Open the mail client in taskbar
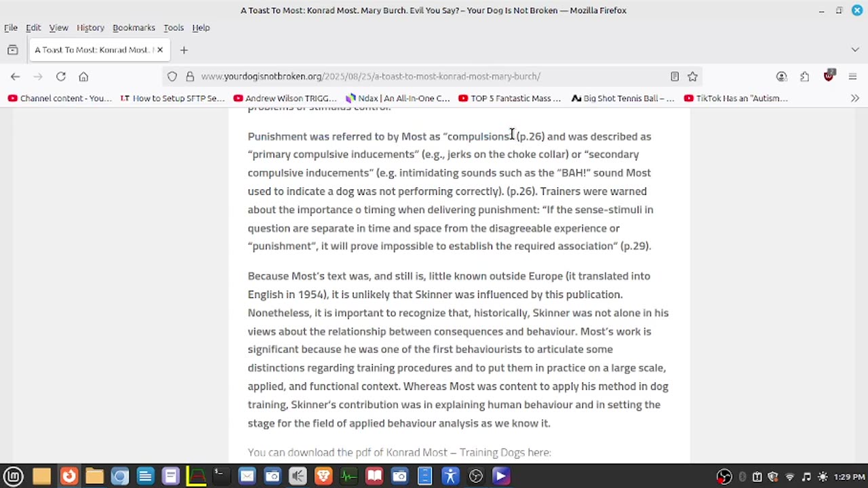The height and width of the screenshot is (488, 868). 247,476
